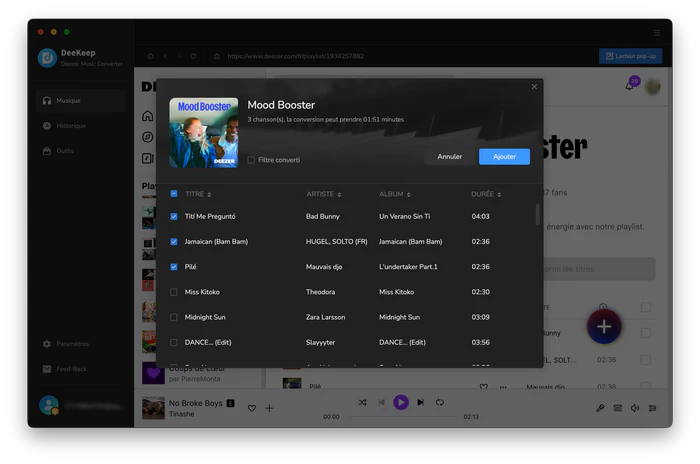This screenshot has height=464, width=700.
Task: Open the Deezer library music icon
Action: pyautogui.click(x=148, y=158)
